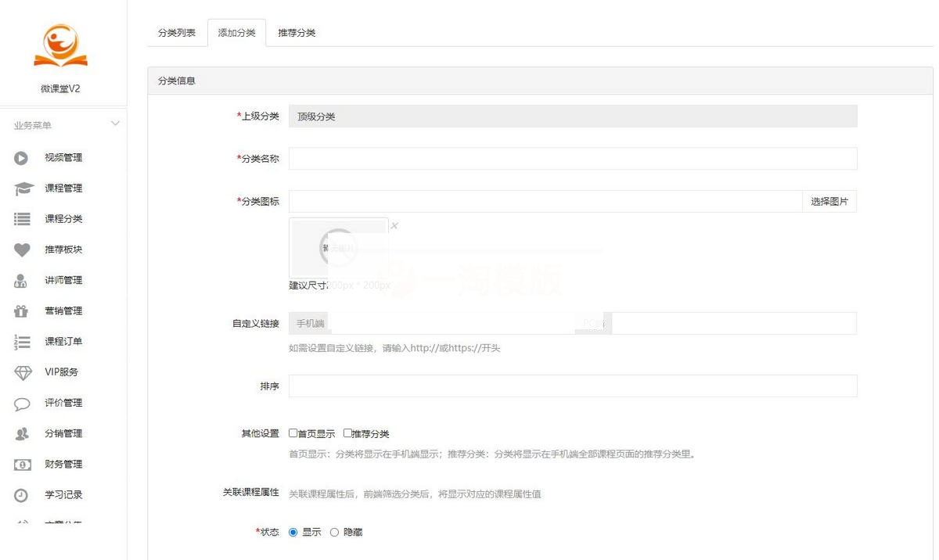Open the 推荐分类 tab
This screenshot has width=939, height=560.
tap(297, 32)
